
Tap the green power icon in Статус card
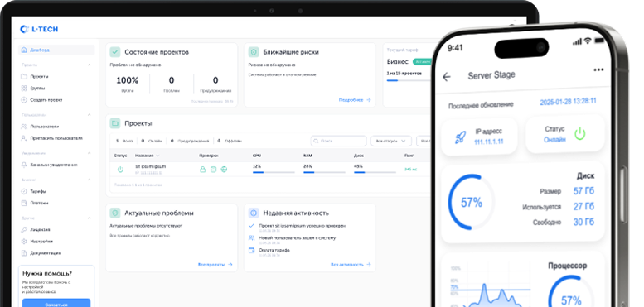coord(579,133)
